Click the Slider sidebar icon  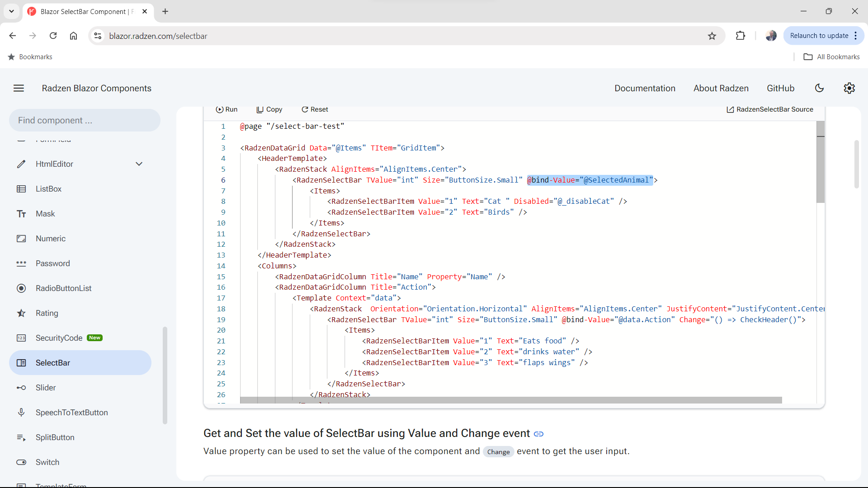(21, 388)
